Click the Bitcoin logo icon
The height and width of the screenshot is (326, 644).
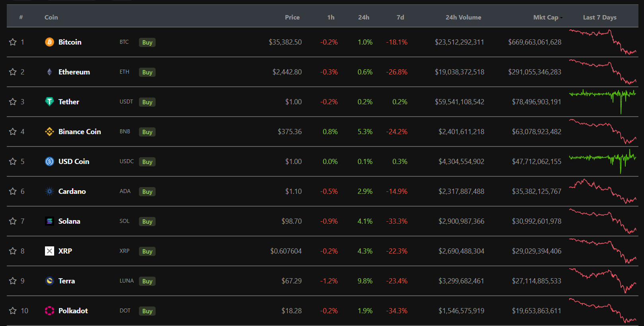coord(49,42)
